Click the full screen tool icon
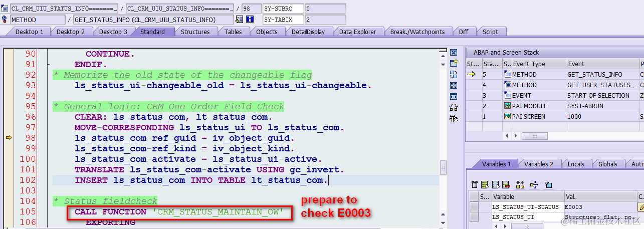This screenshot has height=229, width=644. click(x=454, y=85)
